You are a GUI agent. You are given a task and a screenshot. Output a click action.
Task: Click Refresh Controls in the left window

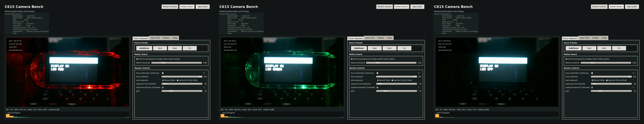point(170,7)
